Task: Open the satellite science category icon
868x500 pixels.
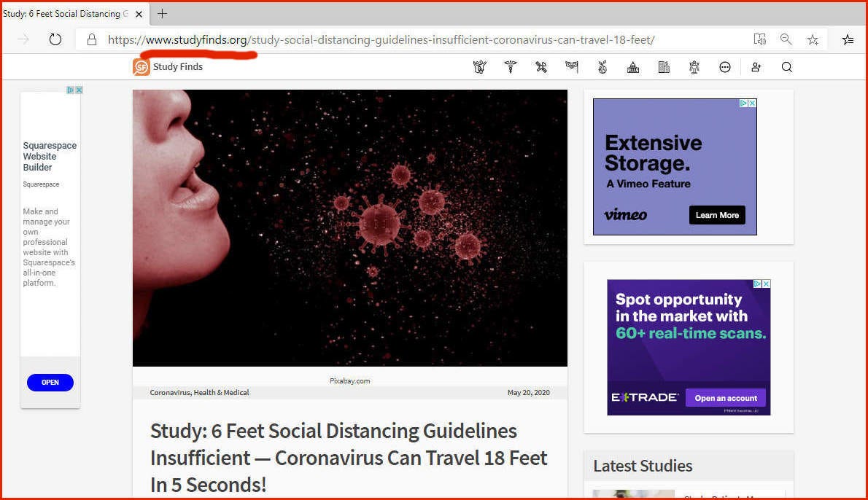Action: click(541, 67)
